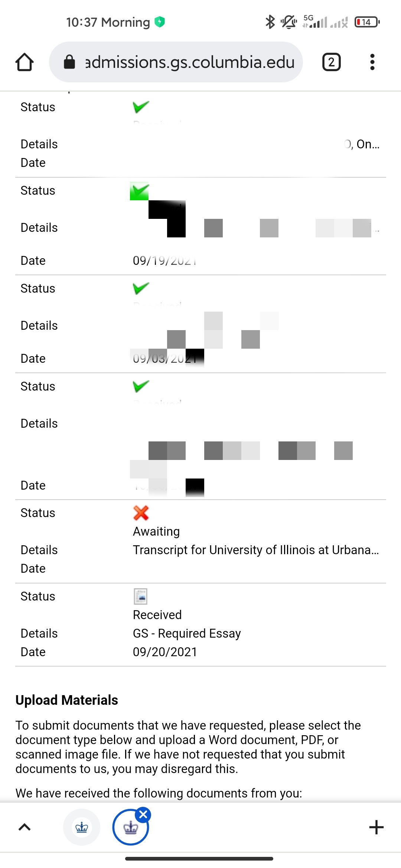Tap the gesture navigation bar handle
Viewport: 401px width, 868px height.
coord(199,858)
